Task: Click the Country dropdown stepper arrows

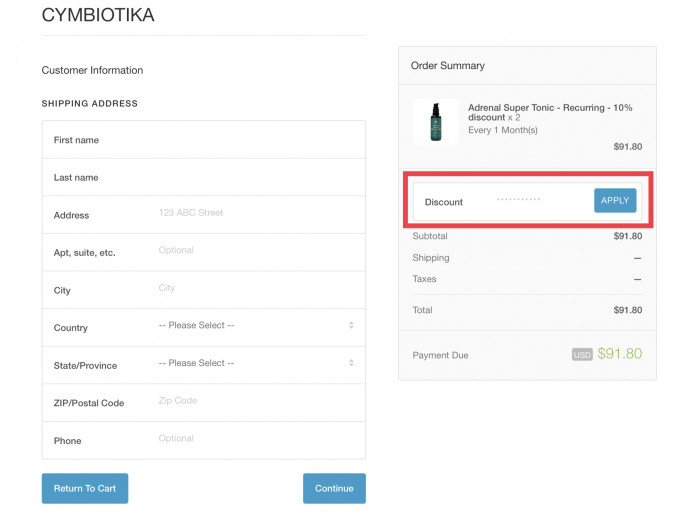Action: click(x=351, y=325)
